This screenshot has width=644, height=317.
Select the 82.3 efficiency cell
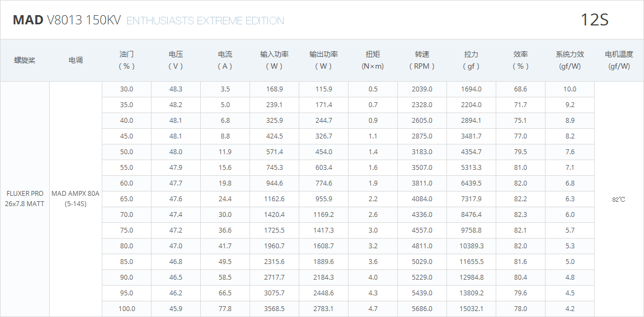pos(521,215)
